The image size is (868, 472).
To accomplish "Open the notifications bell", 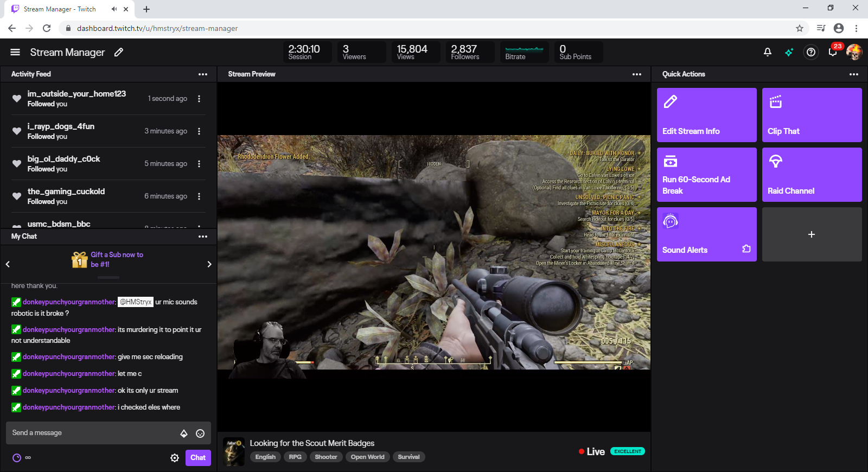I will [768, 52].
